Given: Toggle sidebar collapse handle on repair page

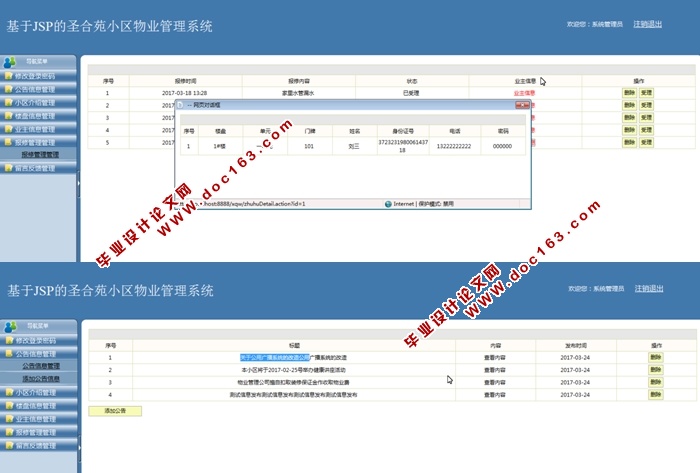Looking at the screenshot, I should 79,183.
